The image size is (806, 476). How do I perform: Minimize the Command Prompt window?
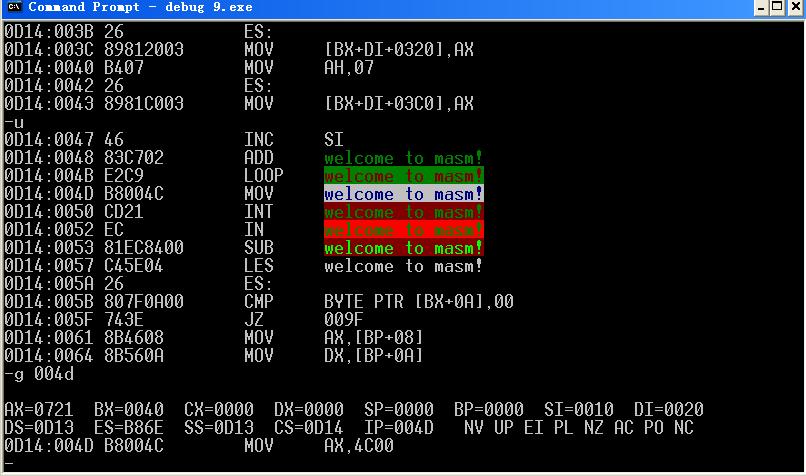[762, 8]
